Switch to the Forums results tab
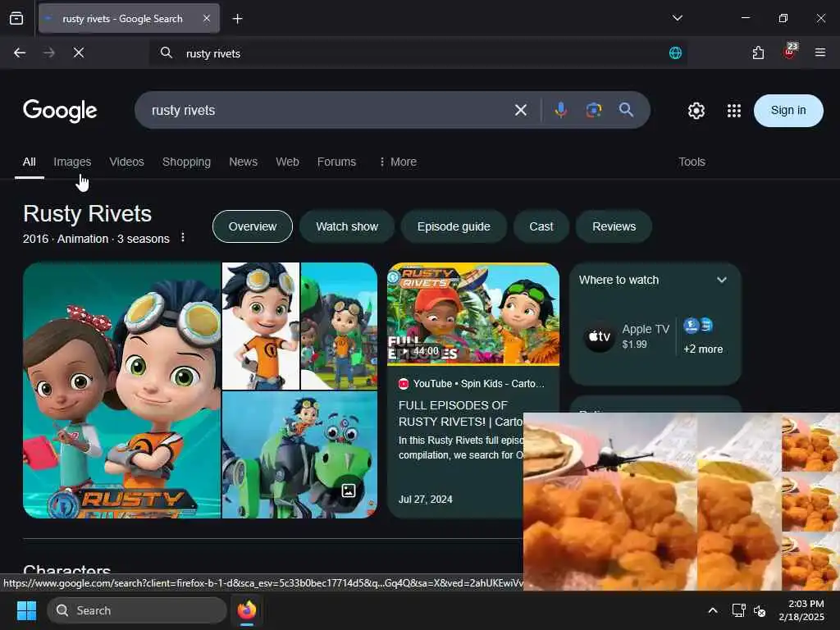840x630 pixels. (336, 162)
